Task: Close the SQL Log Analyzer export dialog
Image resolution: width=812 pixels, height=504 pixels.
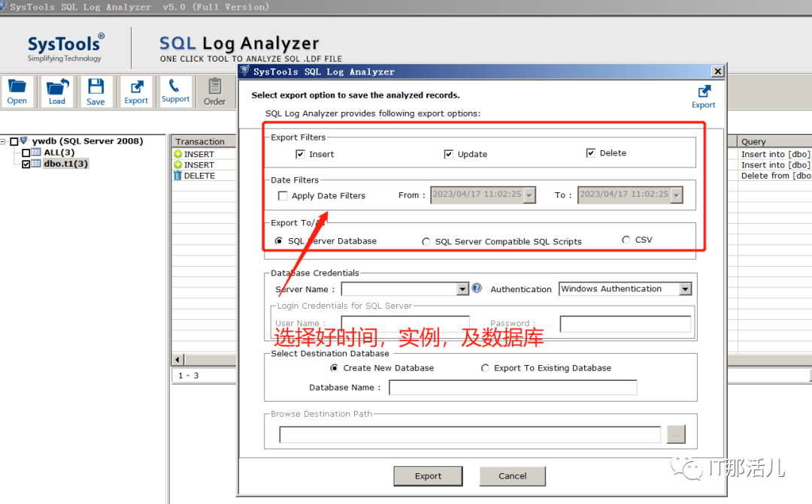Action: [717, 71]
